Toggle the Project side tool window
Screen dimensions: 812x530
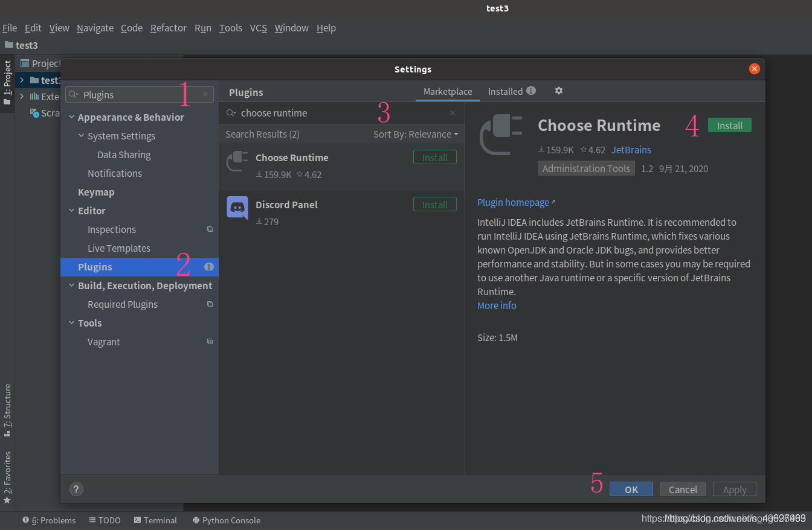pyautogui.click(x=7, y=83)
